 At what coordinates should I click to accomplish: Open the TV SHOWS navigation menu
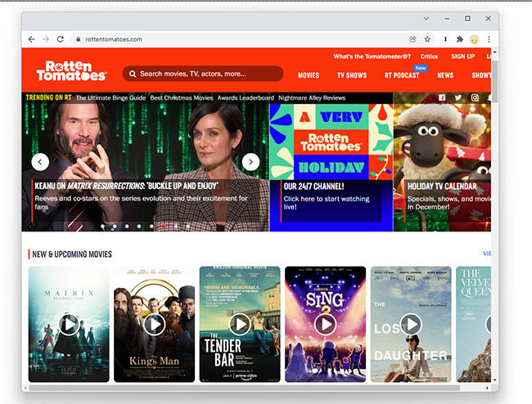pyautogui.click(x=352, y=75)
